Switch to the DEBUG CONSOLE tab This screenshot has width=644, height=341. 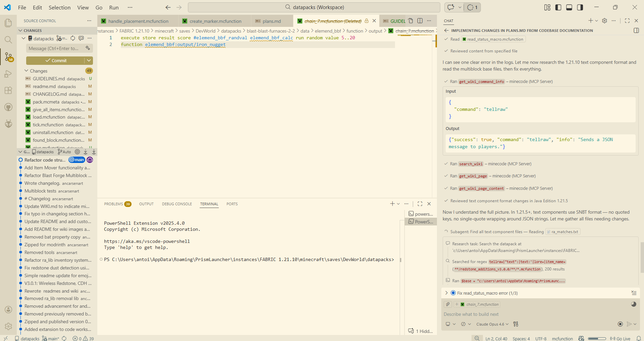[177, 204]
